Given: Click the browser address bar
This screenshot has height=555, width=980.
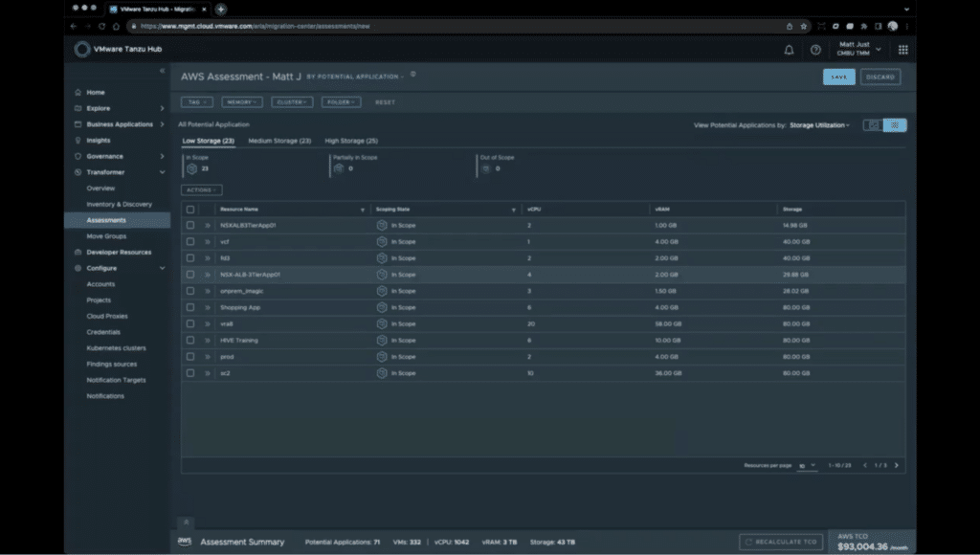Looking at the screenshot, I should [457, 26].
